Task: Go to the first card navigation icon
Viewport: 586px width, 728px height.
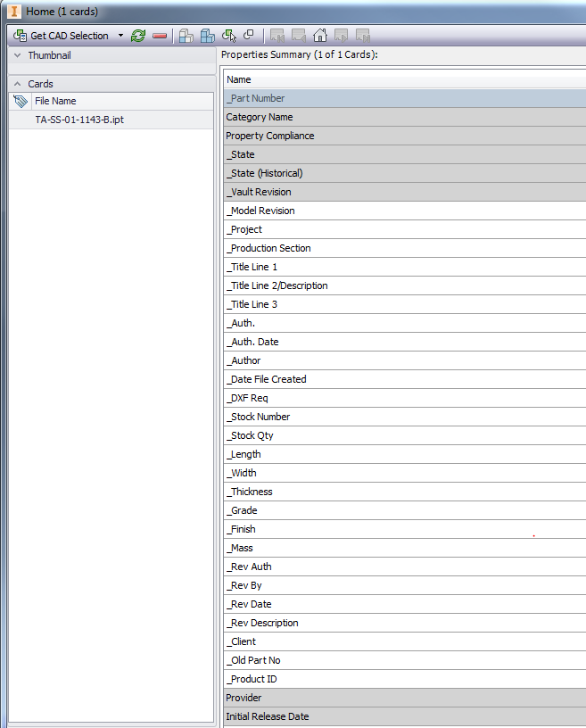Action: 277,36
